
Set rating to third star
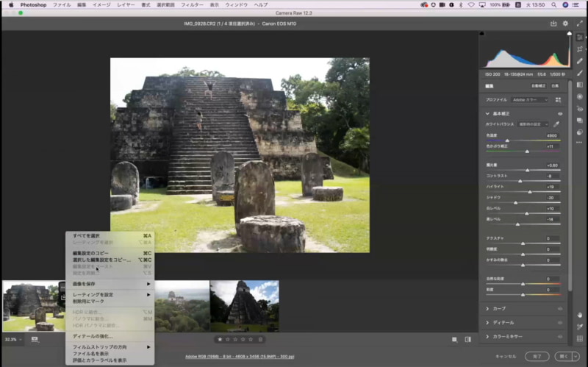235,340
